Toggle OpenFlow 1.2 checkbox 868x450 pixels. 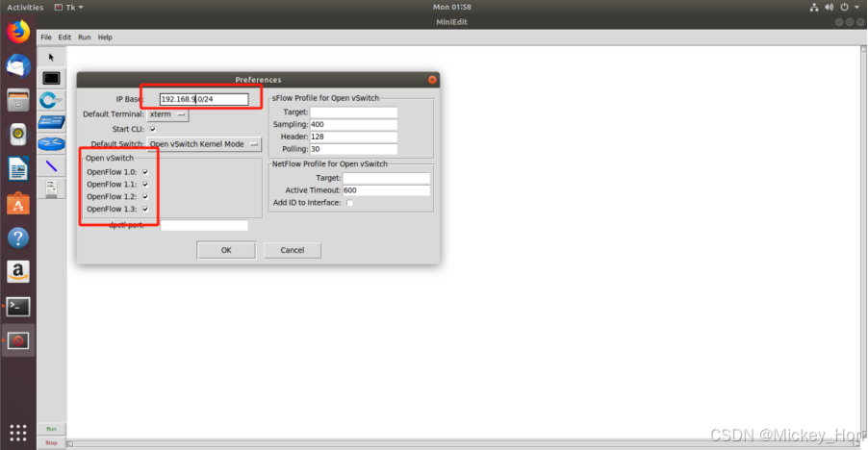point(145,197)
